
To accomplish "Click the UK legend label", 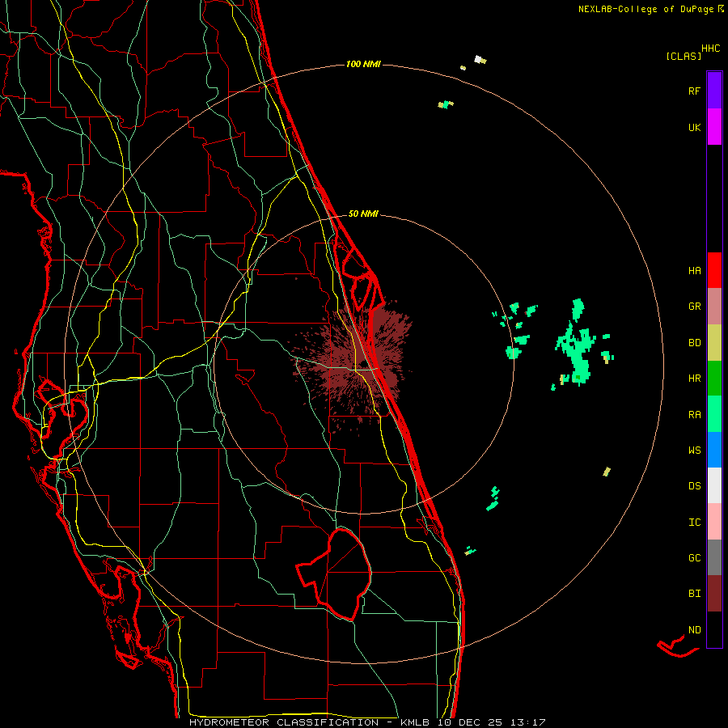I will (695, 127).
